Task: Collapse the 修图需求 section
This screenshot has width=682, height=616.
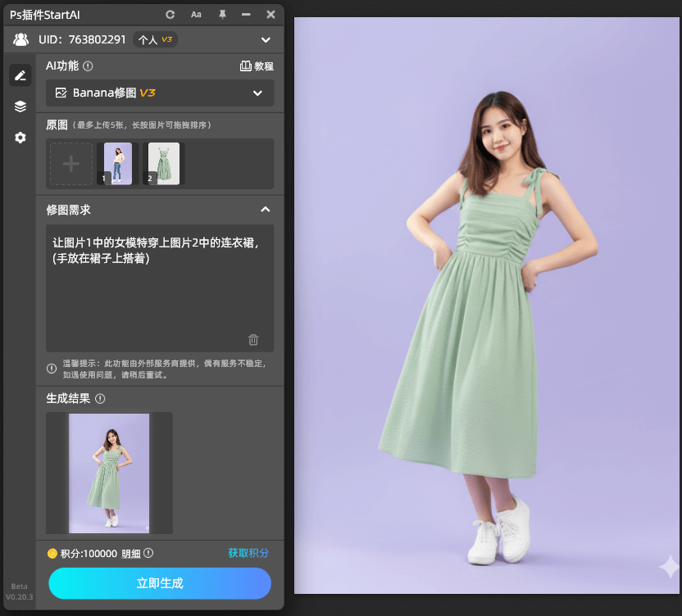Action: [265, 210]
